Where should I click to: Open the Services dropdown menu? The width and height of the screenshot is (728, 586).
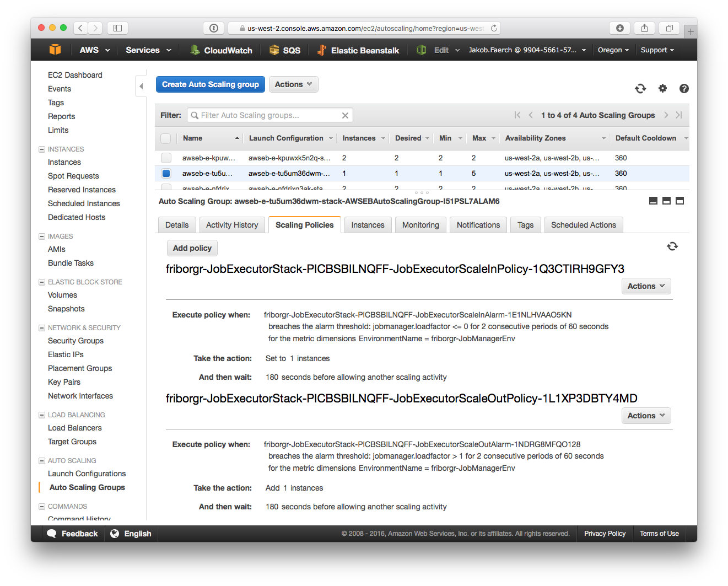coord(148,50)
